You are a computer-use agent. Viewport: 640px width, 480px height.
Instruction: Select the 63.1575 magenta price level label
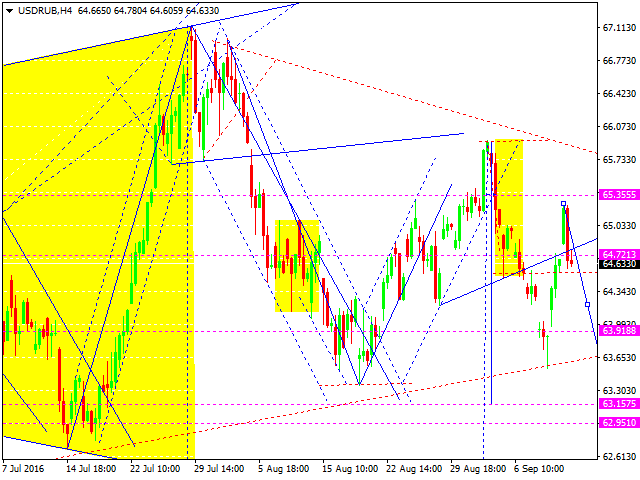(619, 404)
